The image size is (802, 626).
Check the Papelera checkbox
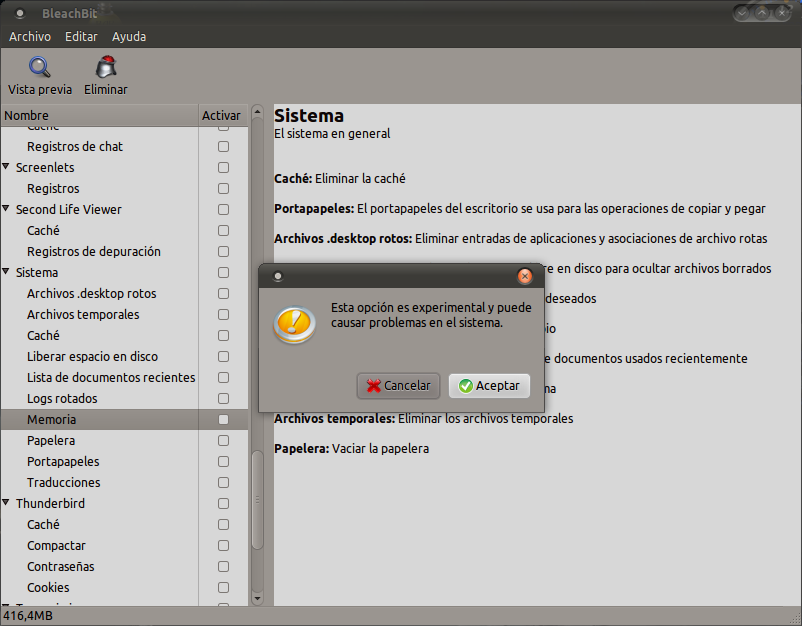point(223,440)
